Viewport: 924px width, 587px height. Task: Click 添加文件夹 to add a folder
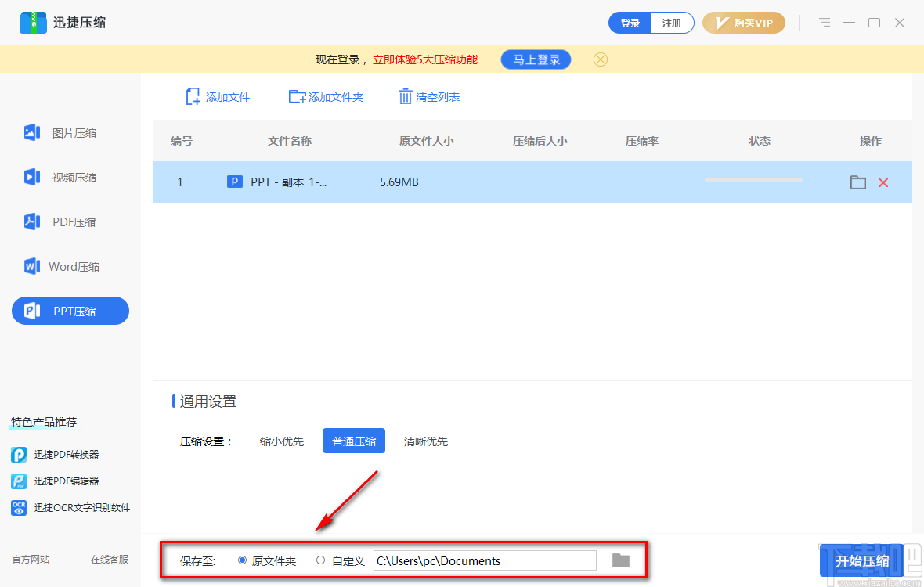[x=326, y=97]
